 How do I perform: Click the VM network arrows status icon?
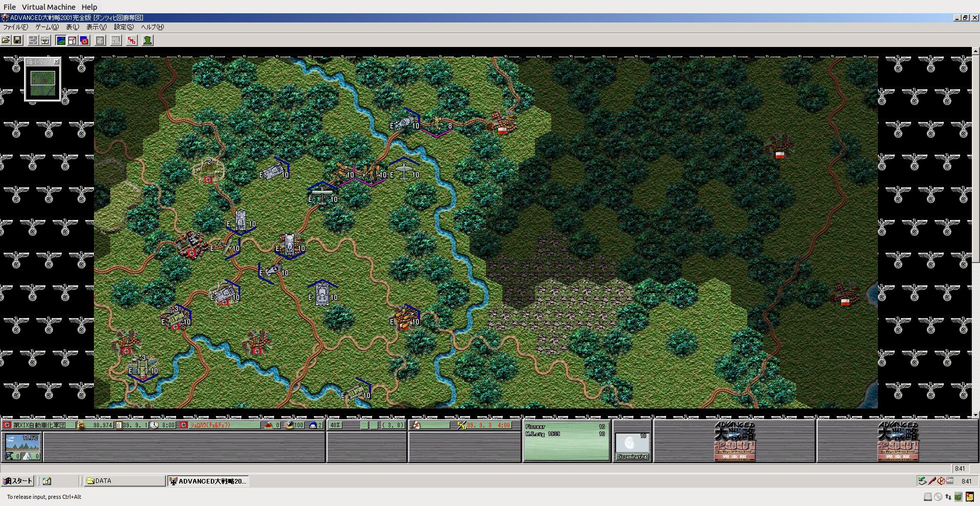pos(948,497)
